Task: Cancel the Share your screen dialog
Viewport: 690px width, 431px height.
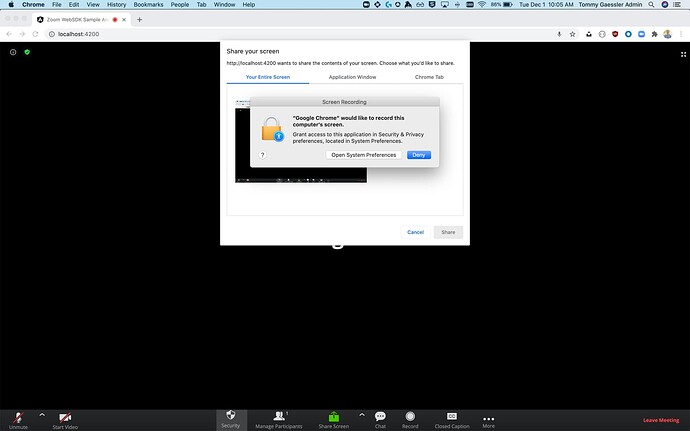Action: (x=415, y=232)
